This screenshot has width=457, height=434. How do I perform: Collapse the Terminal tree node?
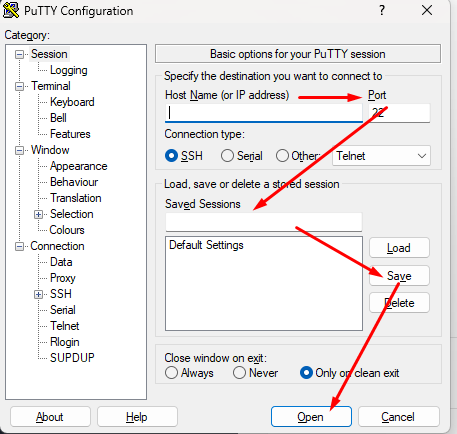coord(20,87)
